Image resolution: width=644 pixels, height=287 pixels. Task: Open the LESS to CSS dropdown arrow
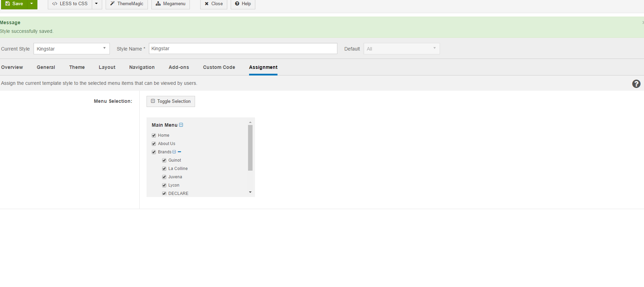click(x=97, y=4)
